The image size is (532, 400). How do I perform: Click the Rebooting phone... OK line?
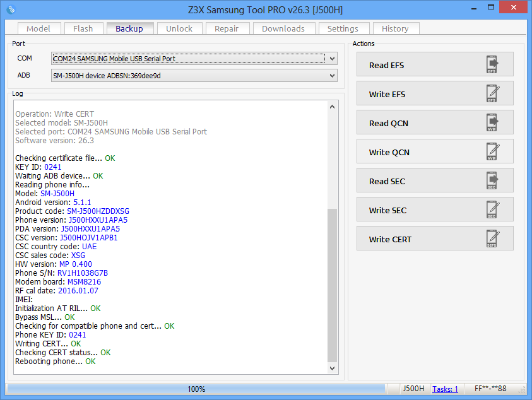click(x=56, y=362)
